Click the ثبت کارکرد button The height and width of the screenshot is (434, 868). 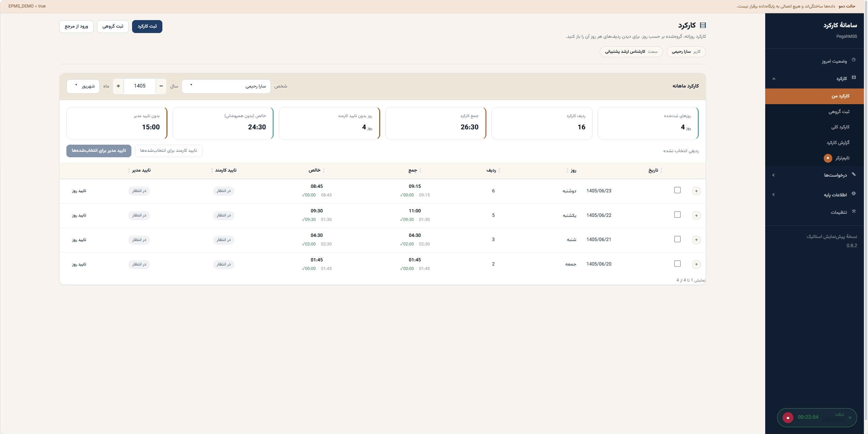(147, 26)
